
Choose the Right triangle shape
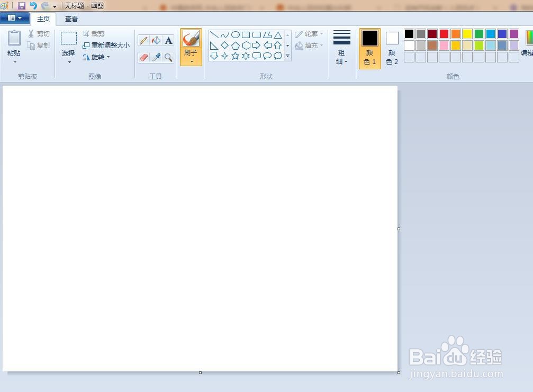pyautogui.click(x=214, y=45)
